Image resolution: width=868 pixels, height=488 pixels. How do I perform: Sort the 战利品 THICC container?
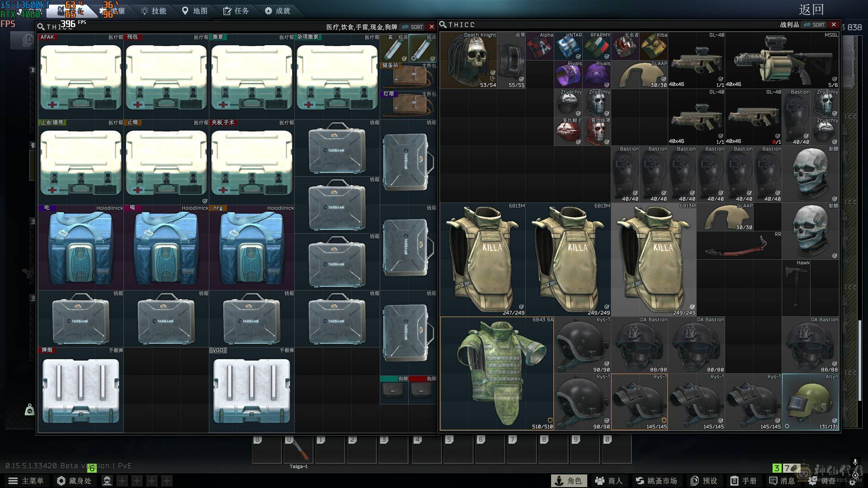coord(814,24)
